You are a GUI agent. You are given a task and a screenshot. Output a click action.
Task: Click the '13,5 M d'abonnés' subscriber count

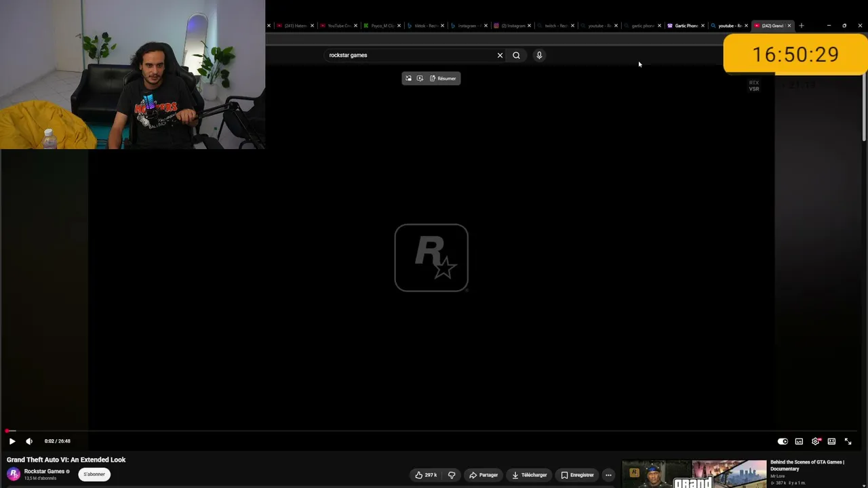coord(41,479)
